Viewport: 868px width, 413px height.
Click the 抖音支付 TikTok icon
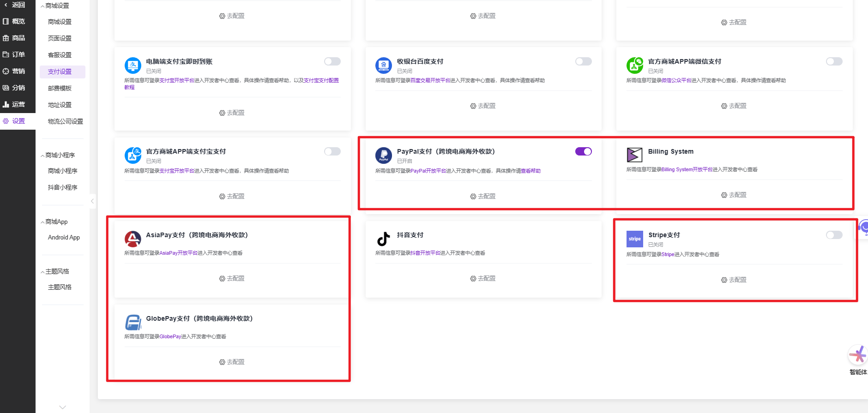384,239
